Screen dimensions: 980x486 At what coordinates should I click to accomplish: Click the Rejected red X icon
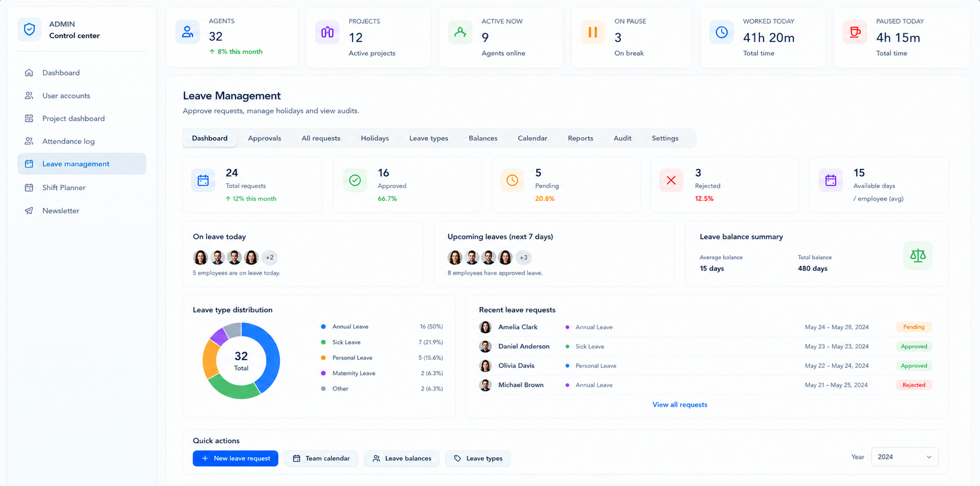[x=671, y=180]
